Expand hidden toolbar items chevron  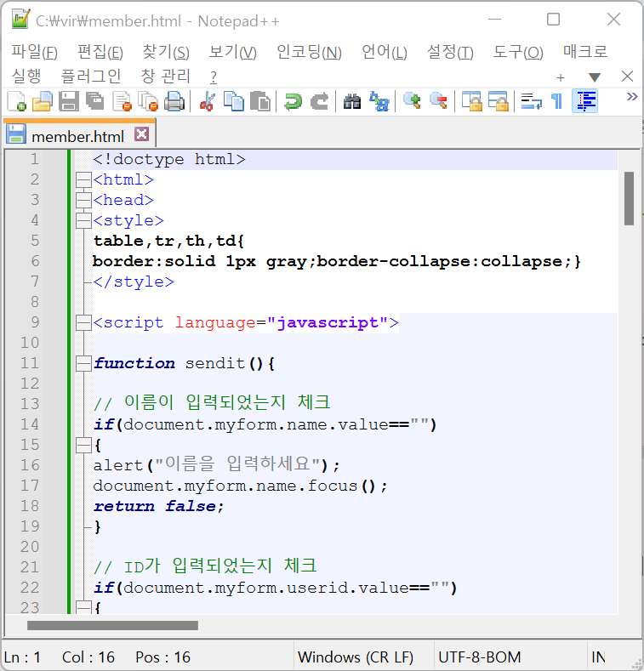point(632,97)
